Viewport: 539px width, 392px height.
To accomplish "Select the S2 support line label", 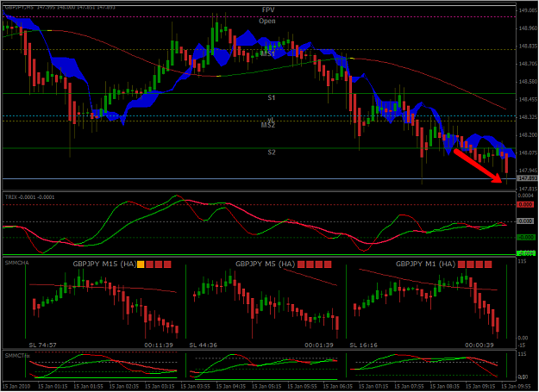I will click(x=272, y=152).
